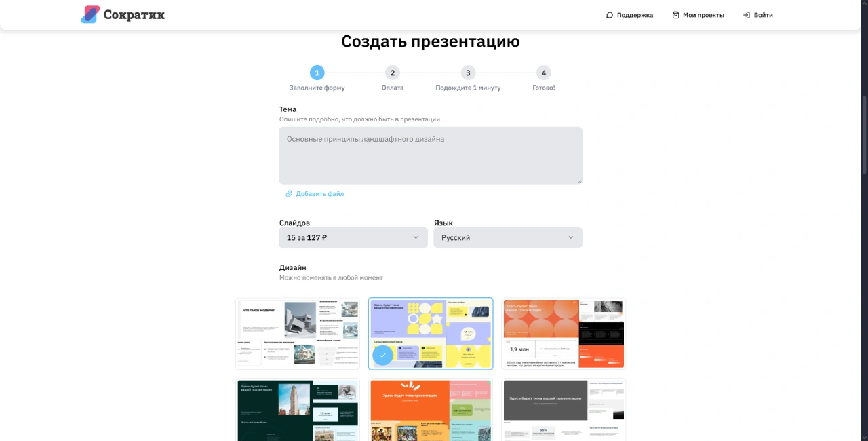Open the Слайдов dropdown
This screenshot has height=441, width=868.
pyautogui.click(x=353, y=237)
